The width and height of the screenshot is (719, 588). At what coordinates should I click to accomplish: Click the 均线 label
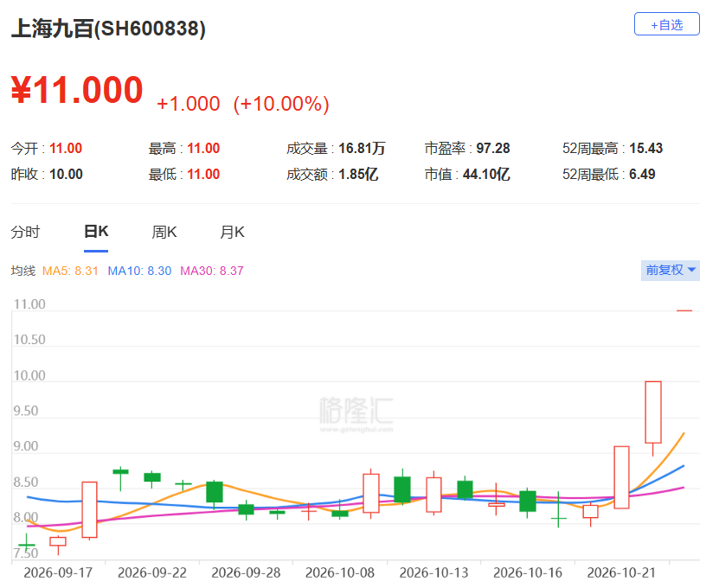pyautogui.click(x=22, y=271)
